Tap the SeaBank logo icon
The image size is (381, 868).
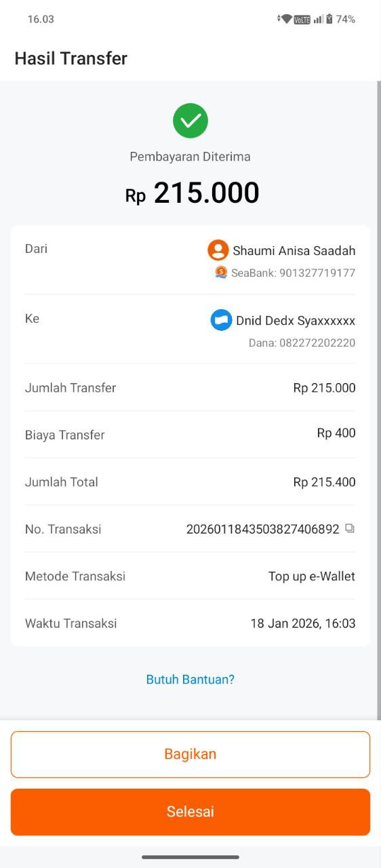[x=221, y=272]
